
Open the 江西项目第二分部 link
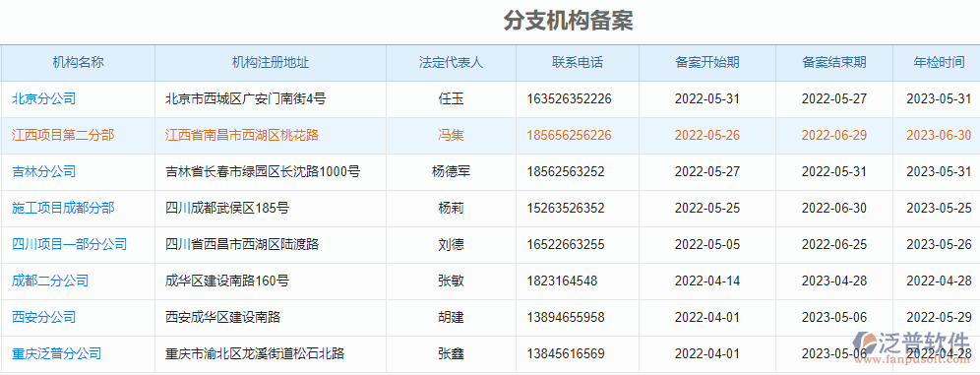63,135
